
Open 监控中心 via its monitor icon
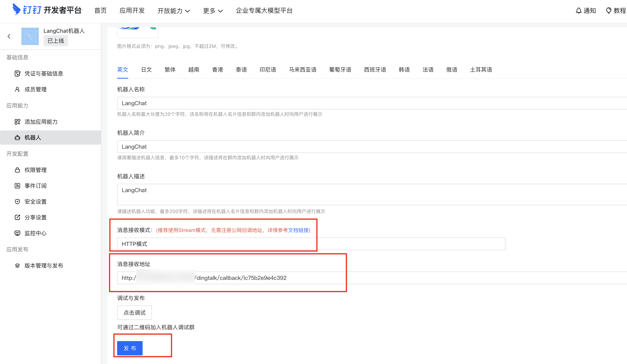pos(17,233)
